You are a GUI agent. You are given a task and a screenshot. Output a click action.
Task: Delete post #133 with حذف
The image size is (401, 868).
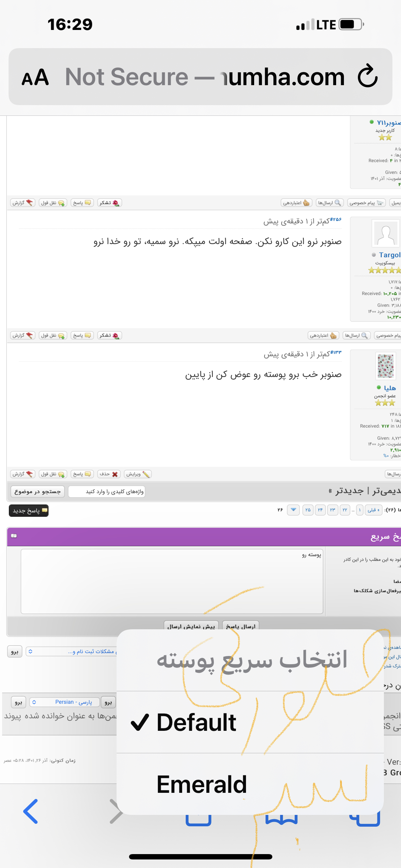coord(109,474)
